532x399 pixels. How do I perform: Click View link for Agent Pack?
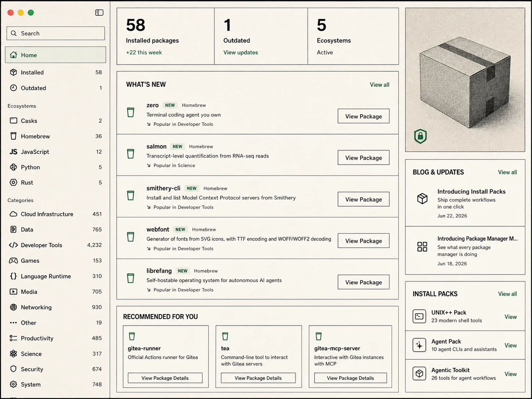click(511, 345)
